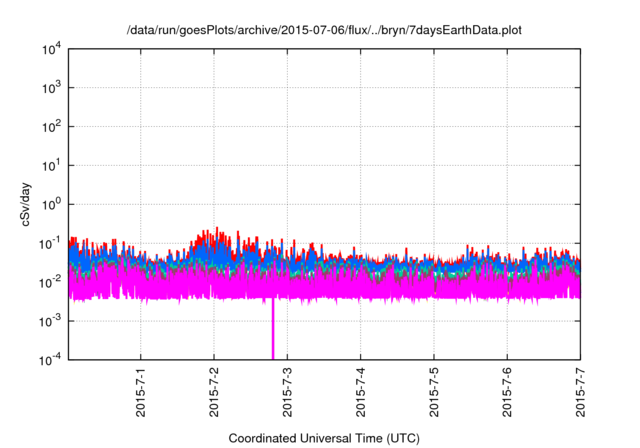Click the 2015-7-1 date tick label
The image size is (640, 448).
[141, 392]
